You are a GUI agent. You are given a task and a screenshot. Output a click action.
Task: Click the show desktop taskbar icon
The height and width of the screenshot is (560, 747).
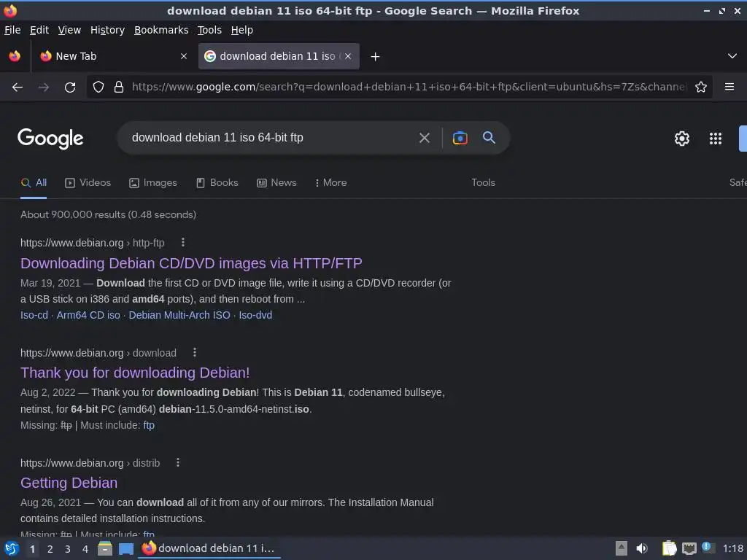(x=125, y=548)
